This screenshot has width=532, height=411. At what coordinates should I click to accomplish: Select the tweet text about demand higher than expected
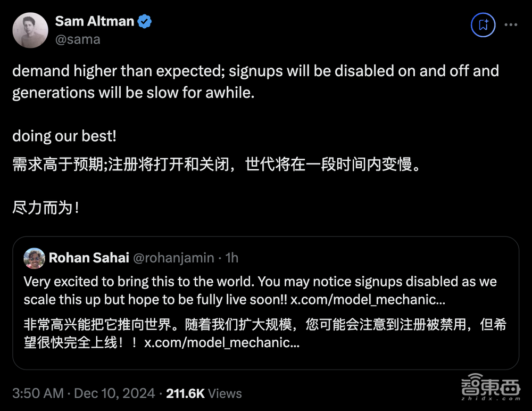point(255,71)
